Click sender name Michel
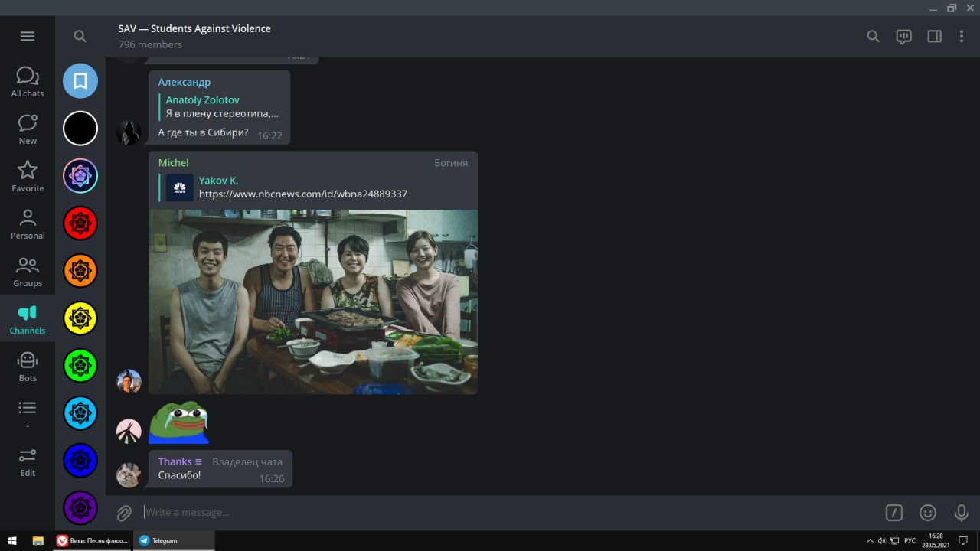The image size is (980, 551). pyautogui.click(x=173, y=162)
